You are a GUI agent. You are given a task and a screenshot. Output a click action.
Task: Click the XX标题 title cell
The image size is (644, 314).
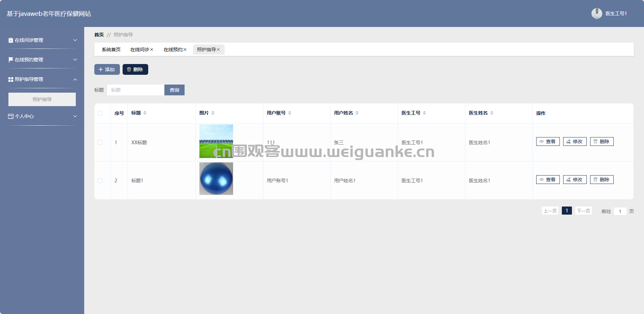[x=139, y=143]
